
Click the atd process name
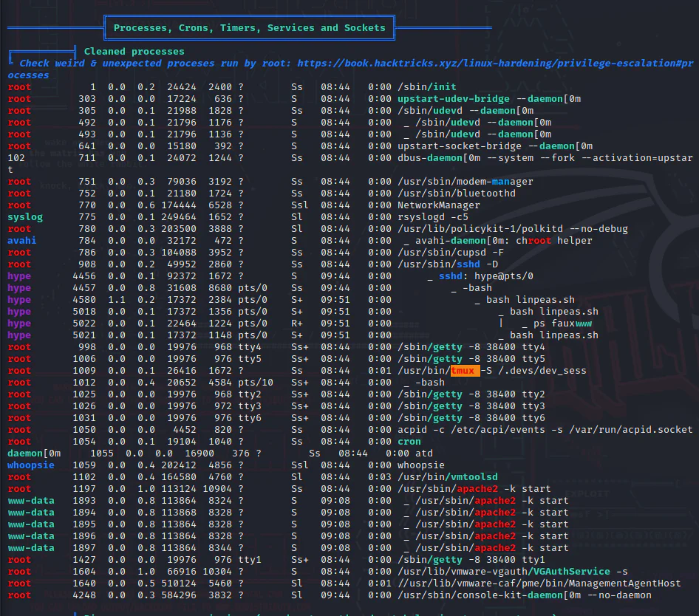click(424, 454)
